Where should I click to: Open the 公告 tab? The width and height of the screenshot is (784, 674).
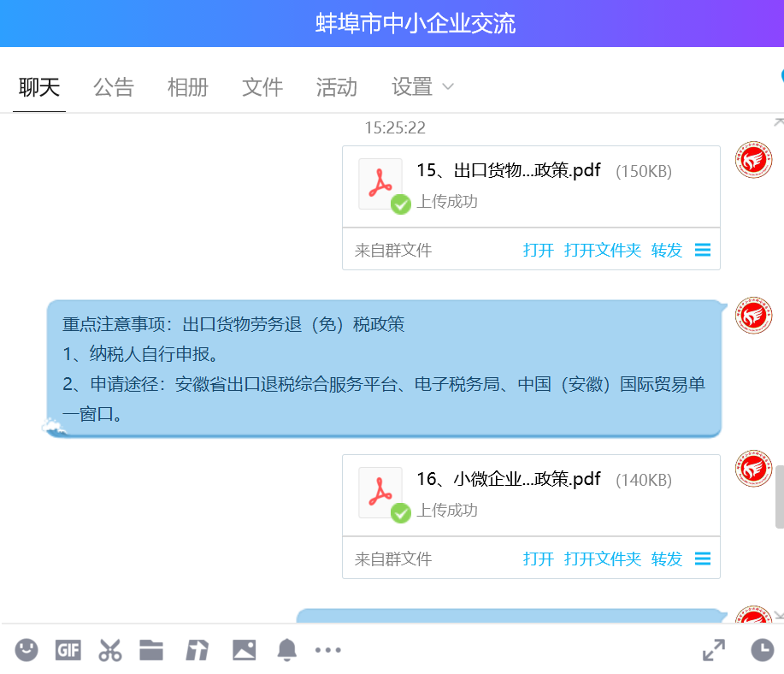[x=114, y=87]
